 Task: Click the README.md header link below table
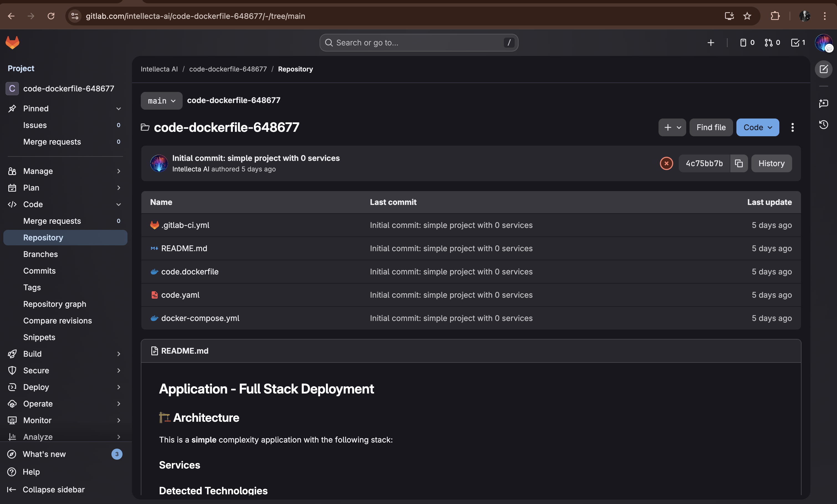pos(185,351)
